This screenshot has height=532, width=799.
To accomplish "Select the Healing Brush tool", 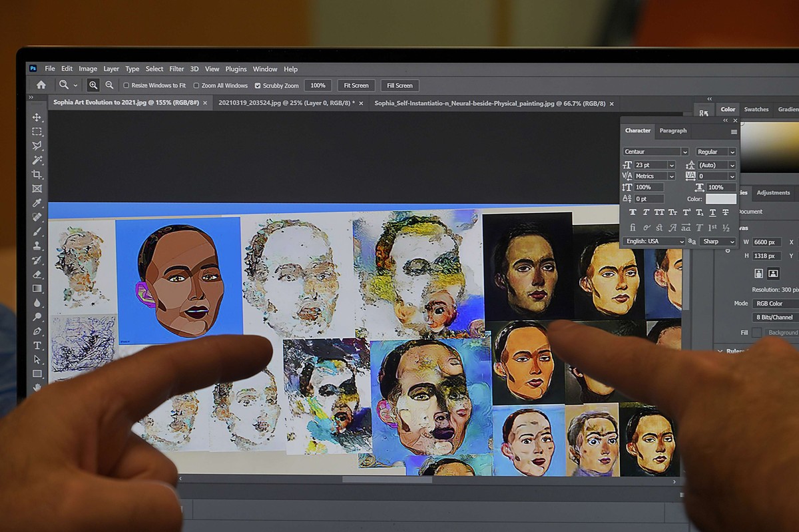I will [37, 217].
